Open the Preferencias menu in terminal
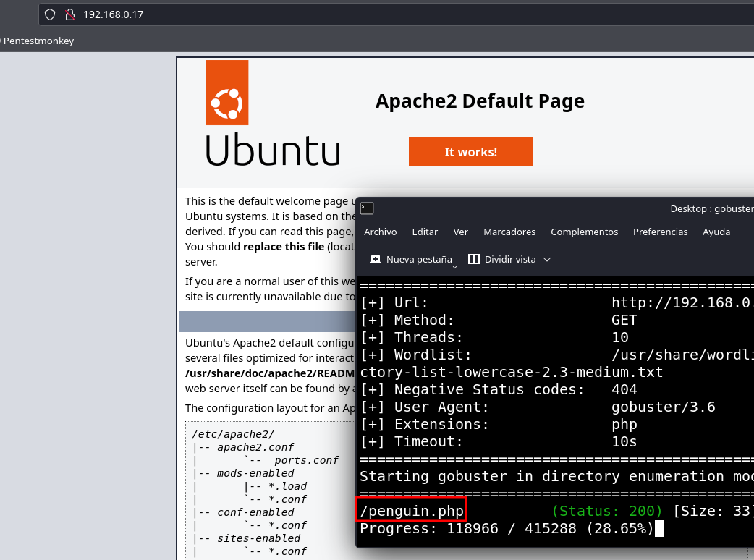 (660, 232)
